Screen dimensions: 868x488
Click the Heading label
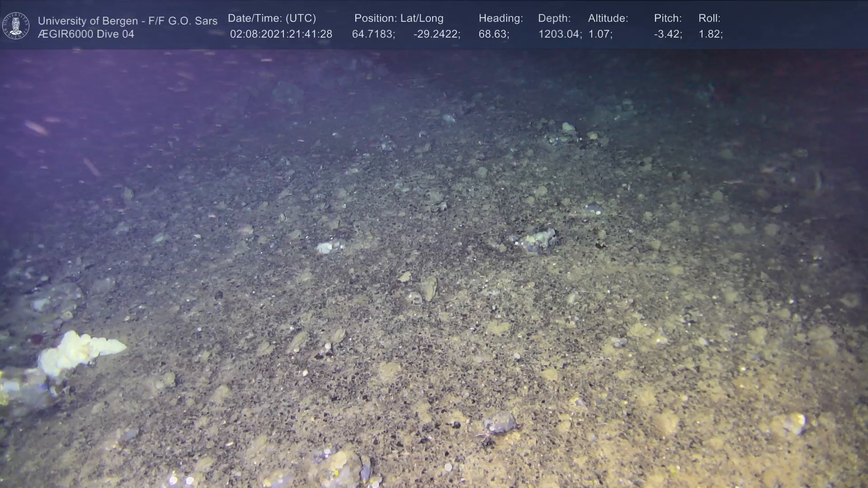pyautogui.click(x=500, y=19)
